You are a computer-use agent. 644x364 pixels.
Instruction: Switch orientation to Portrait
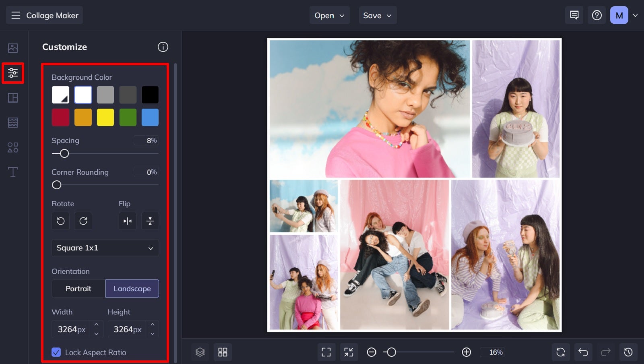pos(78,288)
